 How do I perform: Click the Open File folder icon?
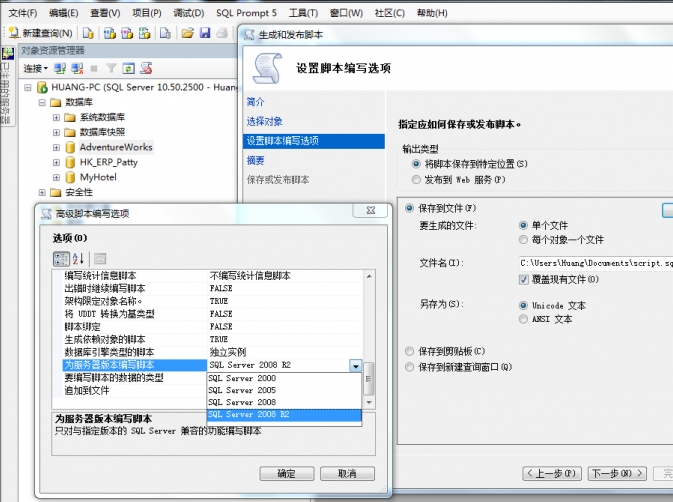coord(188,33)
